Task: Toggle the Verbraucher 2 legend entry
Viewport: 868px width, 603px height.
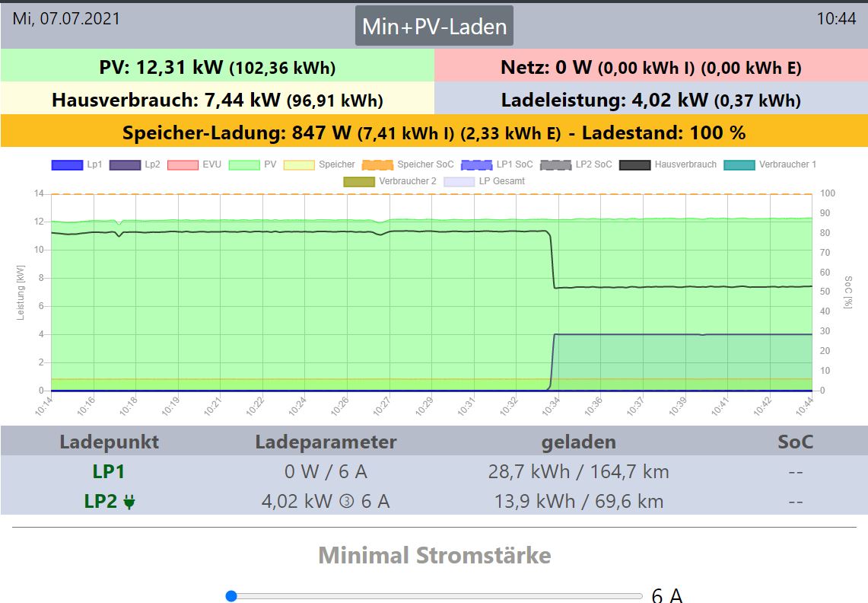Action: coord(389,181)
